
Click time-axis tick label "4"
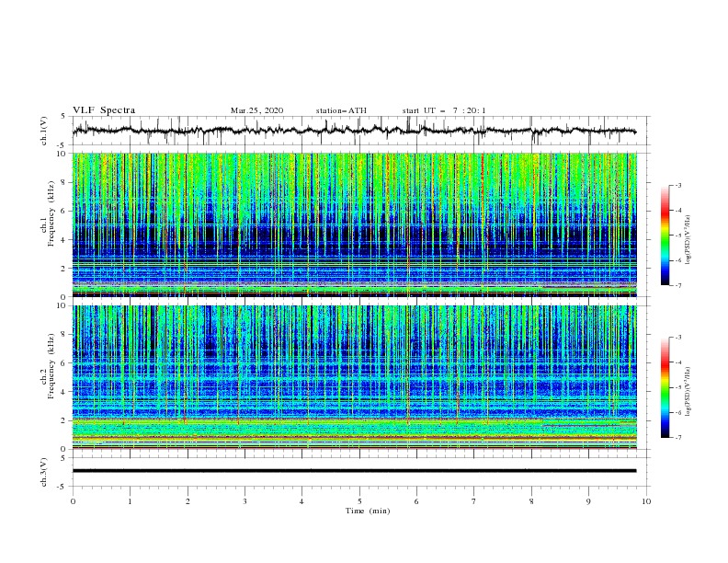click(302, 501)
